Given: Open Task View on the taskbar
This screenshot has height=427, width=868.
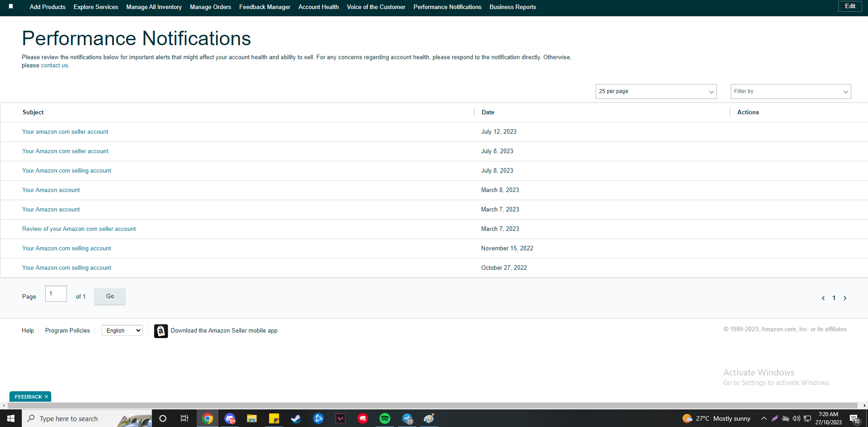Looking at the screenshot, I should click(x=185, y=418).
